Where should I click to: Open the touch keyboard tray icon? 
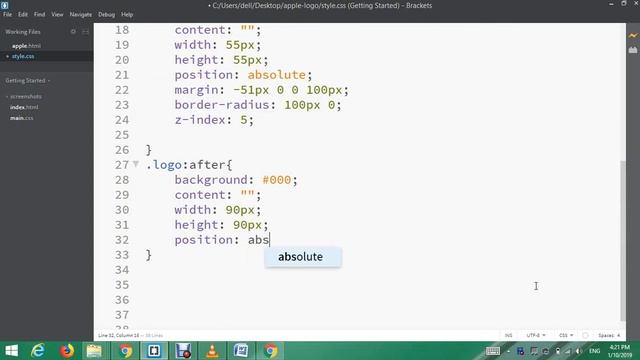tap(493, 351)
